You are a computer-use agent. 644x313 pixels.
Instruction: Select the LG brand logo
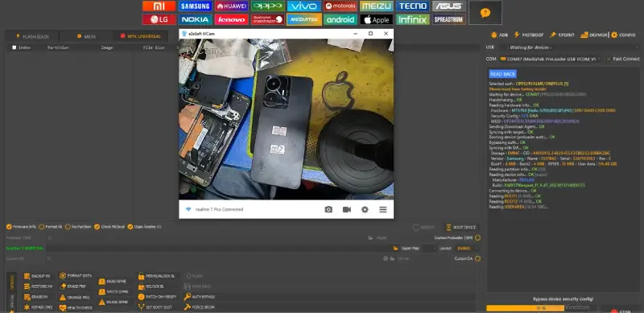pos(159,19)
